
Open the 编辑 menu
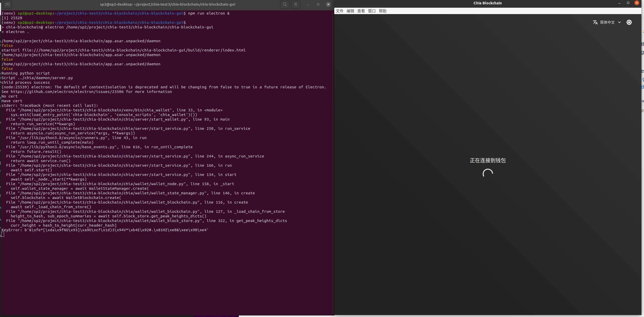click(x=350, y=11)
